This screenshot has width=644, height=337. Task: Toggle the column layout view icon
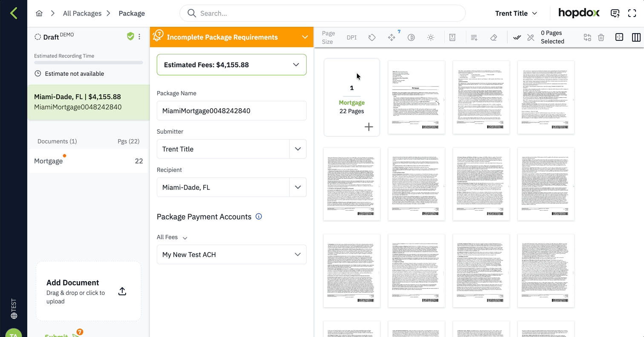636,37
